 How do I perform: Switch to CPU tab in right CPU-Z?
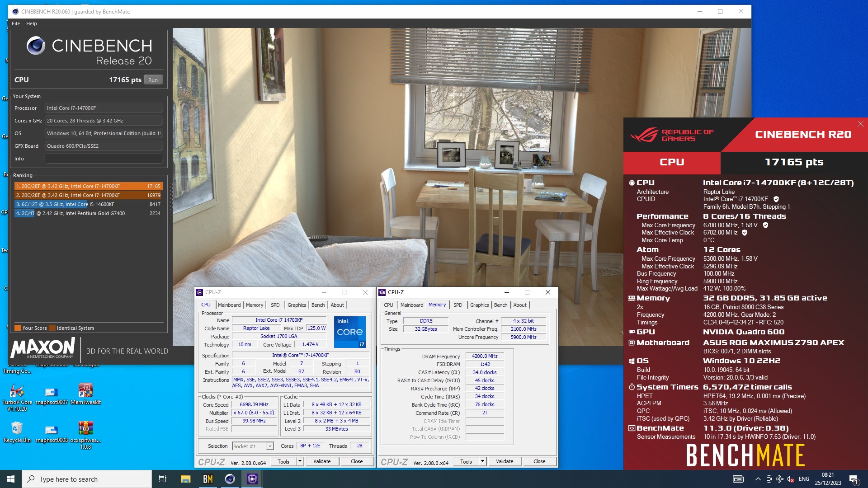[x=388, y=305]
